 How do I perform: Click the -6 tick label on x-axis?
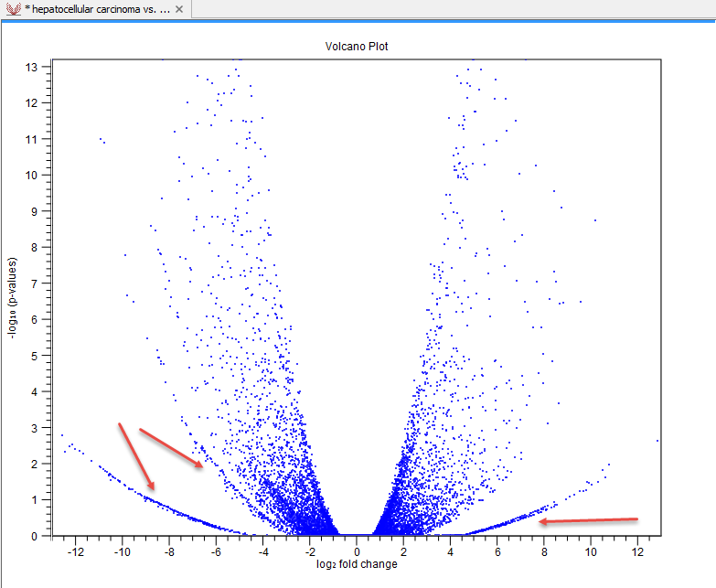click(x=216, y=551)
